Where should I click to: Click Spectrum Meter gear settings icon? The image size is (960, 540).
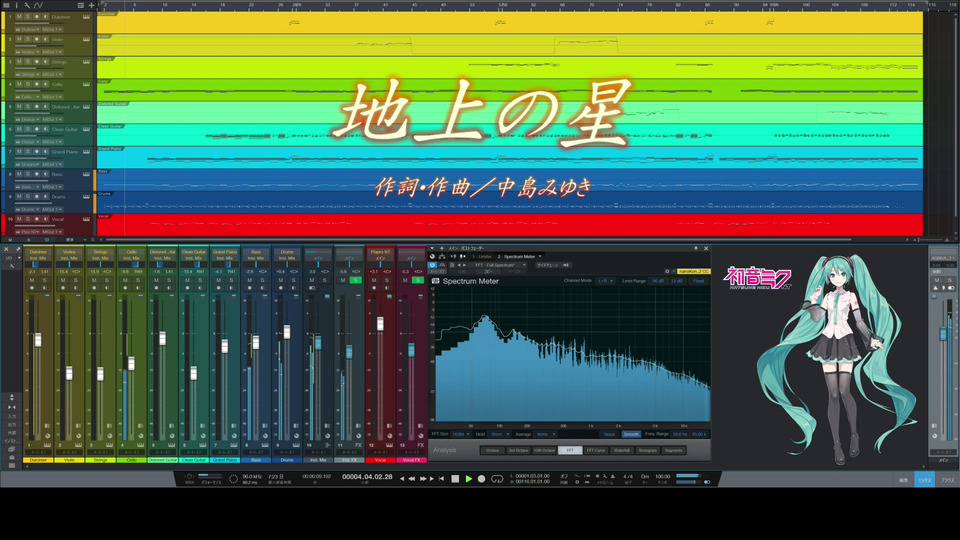667,271
